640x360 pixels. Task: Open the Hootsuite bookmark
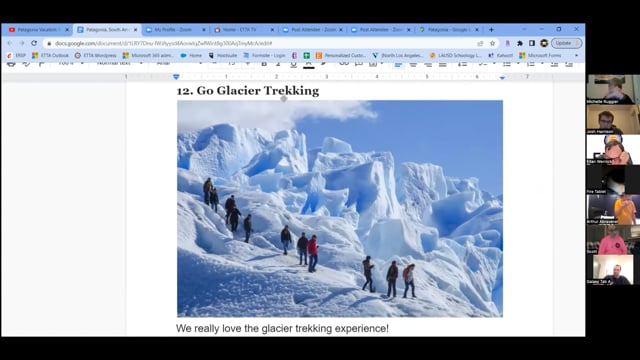point(223,55)
